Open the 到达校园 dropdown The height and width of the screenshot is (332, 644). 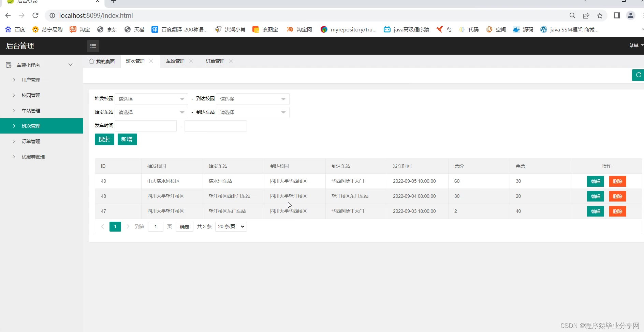(253, 99)
